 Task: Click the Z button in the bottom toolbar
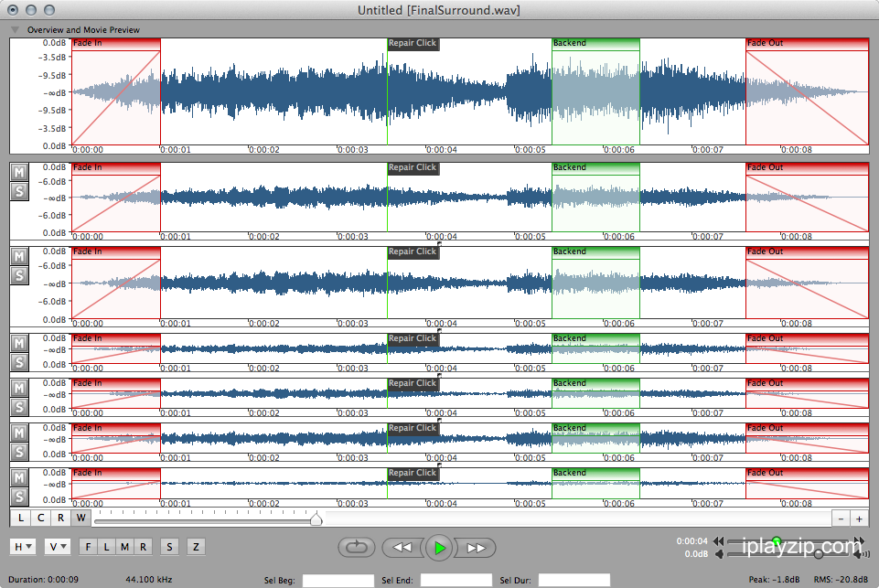tap(196, 547)
